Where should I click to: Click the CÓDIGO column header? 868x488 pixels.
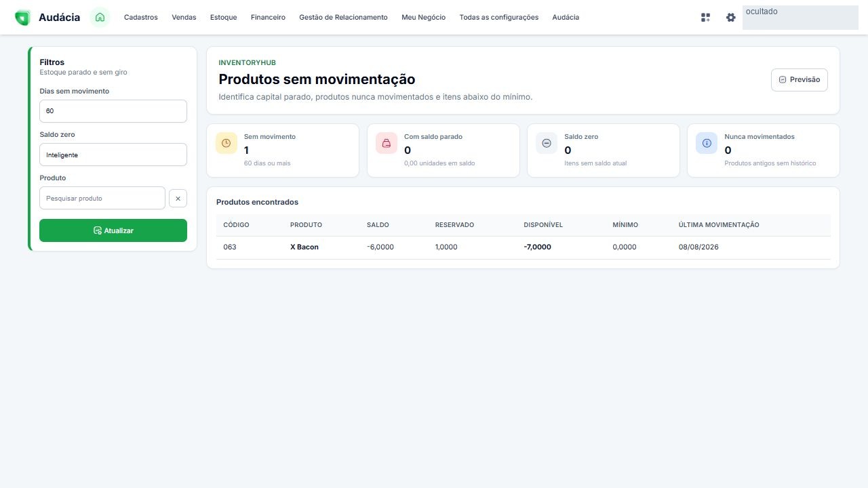(x=236, y=225)
